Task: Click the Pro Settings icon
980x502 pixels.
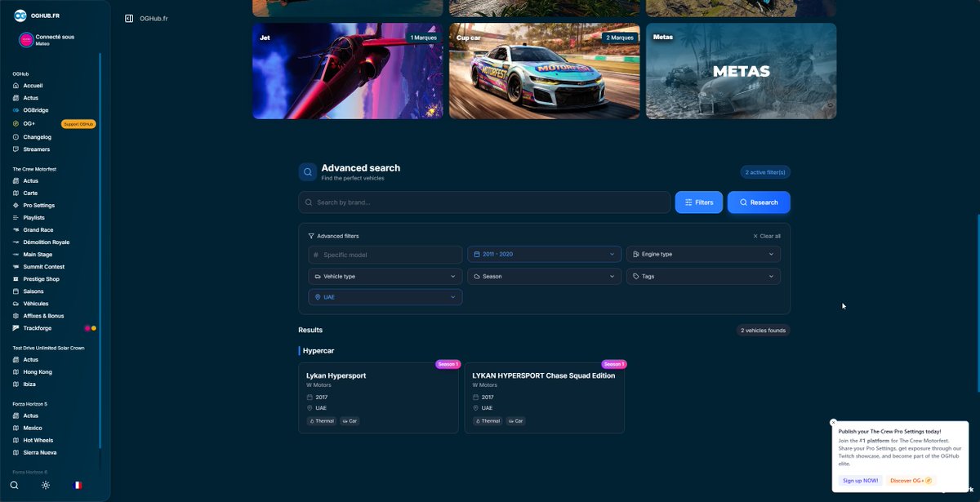Action: [x=16, y=206]
